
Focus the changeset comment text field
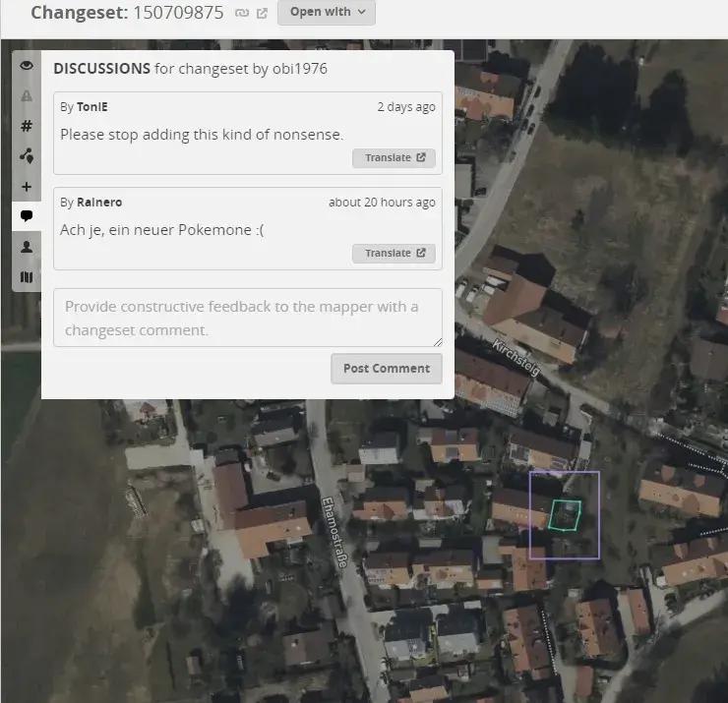click(x=247, y=318)
